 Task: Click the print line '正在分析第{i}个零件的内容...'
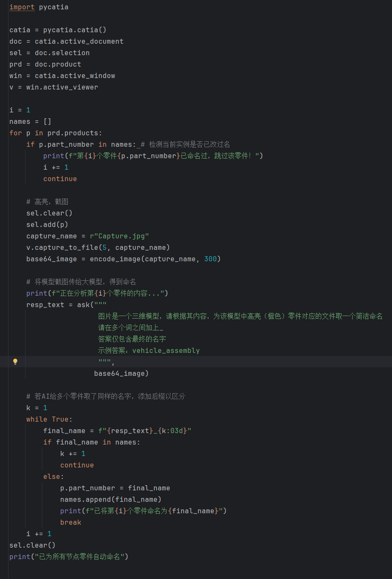click(x=97, y=294)
